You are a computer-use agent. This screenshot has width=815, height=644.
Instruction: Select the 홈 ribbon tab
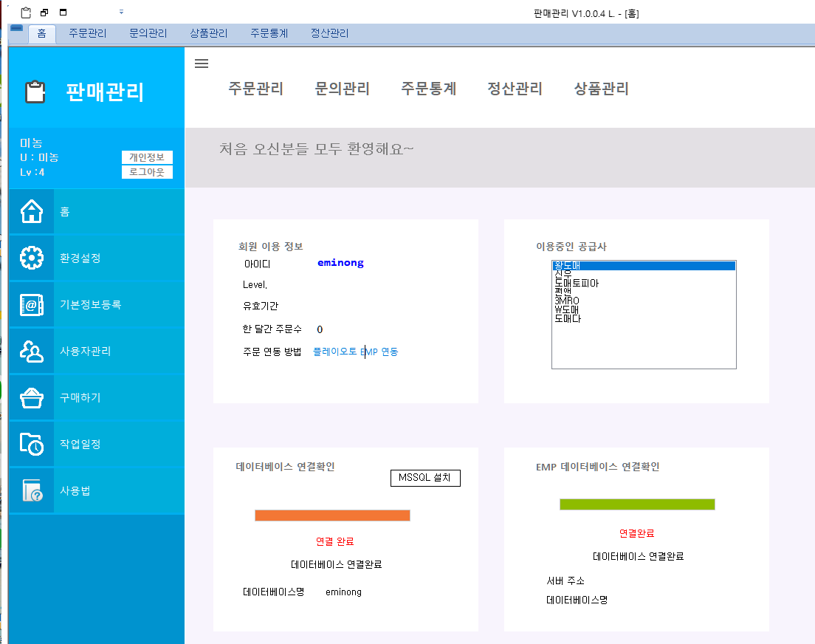(x=42, y=34)
